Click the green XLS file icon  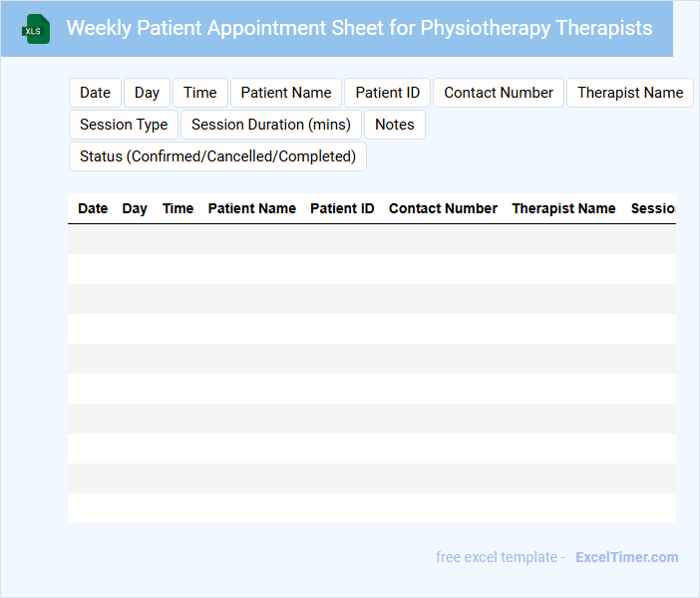[x=37, y=29]
